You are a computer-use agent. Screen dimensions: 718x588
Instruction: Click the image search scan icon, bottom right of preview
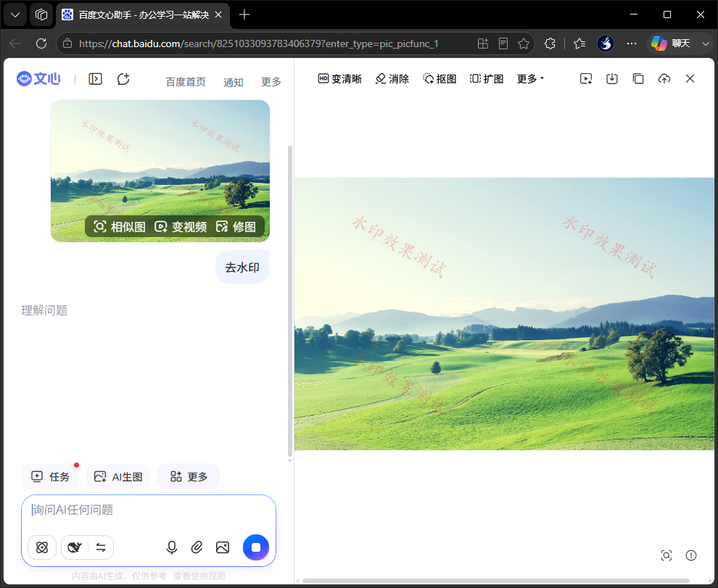[x=667, y=555]
